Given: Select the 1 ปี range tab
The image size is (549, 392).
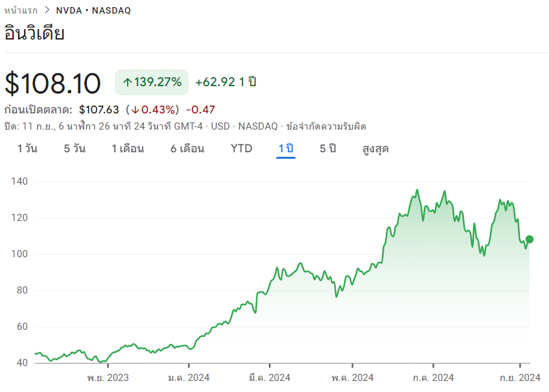Looking at the screenshot, I should (x=286, y=149).
